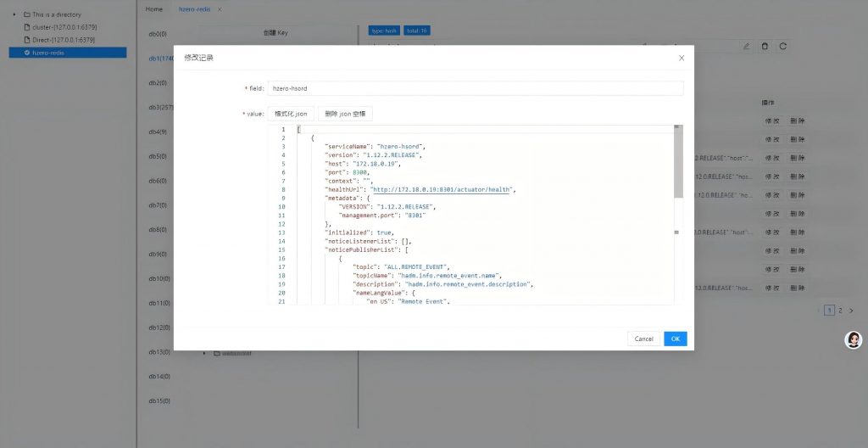Close the 修改记录 dialog with X icon
This screenshot has height=448, width=868.
tap(682, 58)
